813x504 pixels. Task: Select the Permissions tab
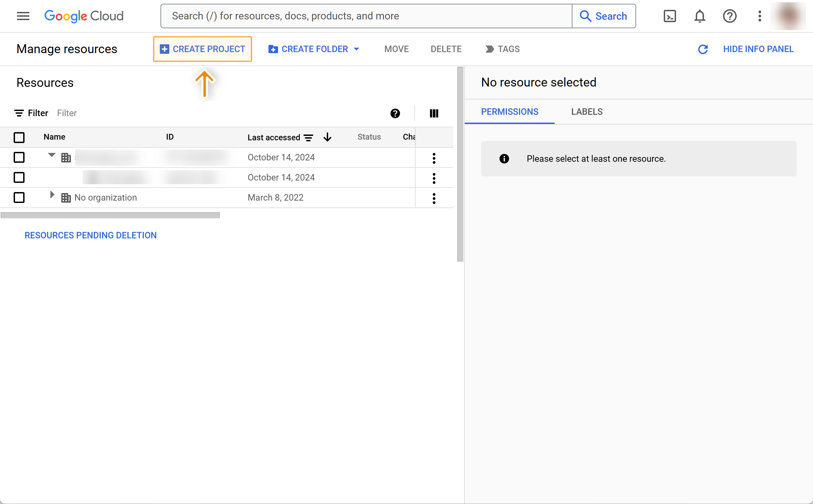tap(509, 112)
